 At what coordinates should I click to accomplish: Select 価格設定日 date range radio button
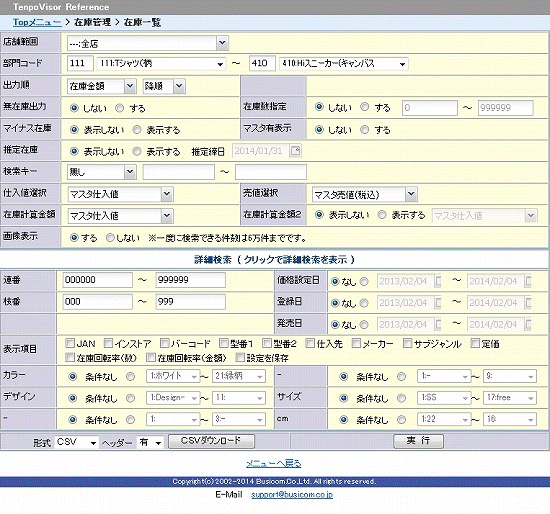coord(364,281)
